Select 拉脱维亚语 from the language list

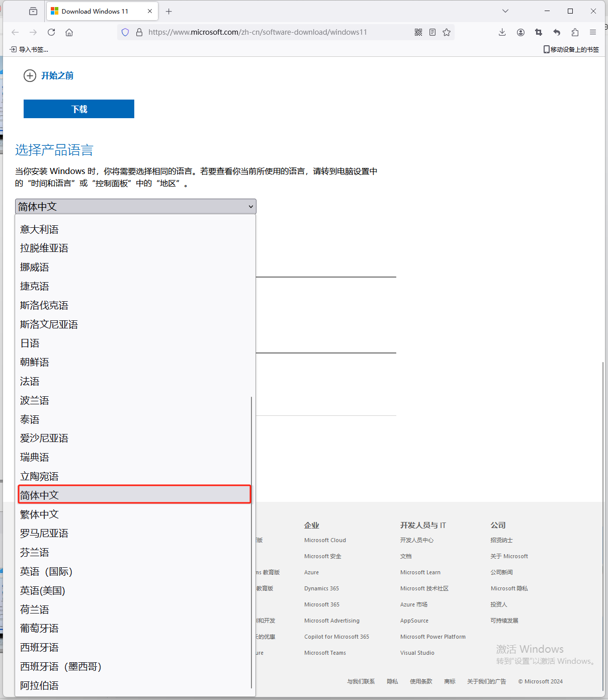(x=133, y=248)
